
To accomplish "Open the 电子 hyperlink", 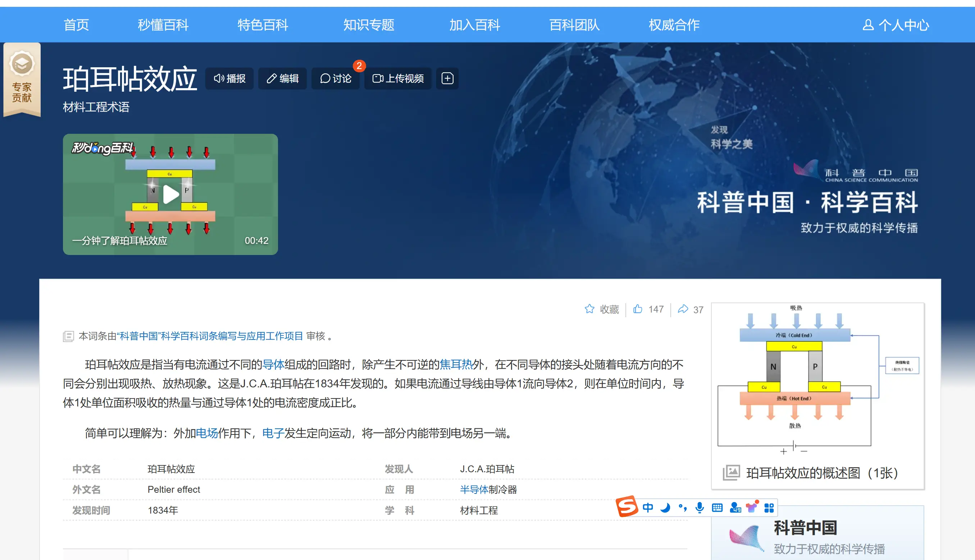I will pos(273,433).
